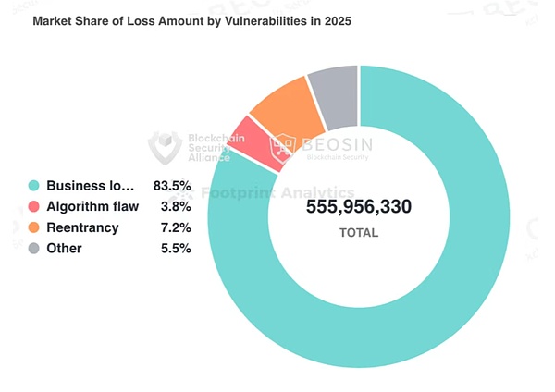Viewport: 555px width, 392px height.
Task: Click the 555,956,330 total figure
Action: coord(359,207)
